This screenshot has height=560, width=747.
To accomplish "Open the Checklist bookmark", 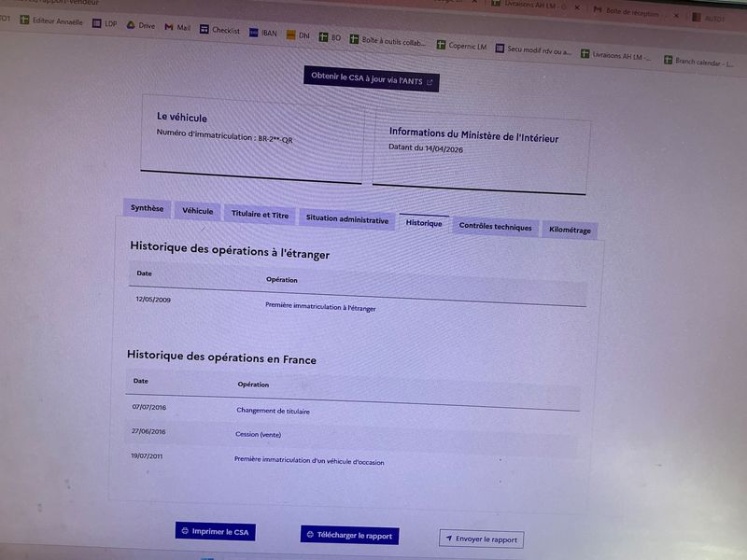I will (x=219, y=30).
